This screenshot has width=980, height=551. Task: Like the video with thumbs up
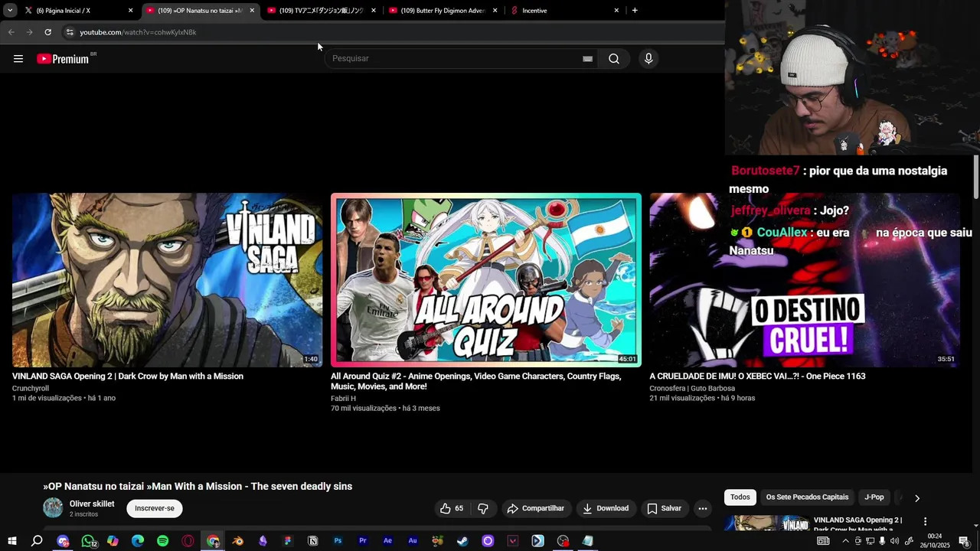pyautogui.click(x=451, y=508)
